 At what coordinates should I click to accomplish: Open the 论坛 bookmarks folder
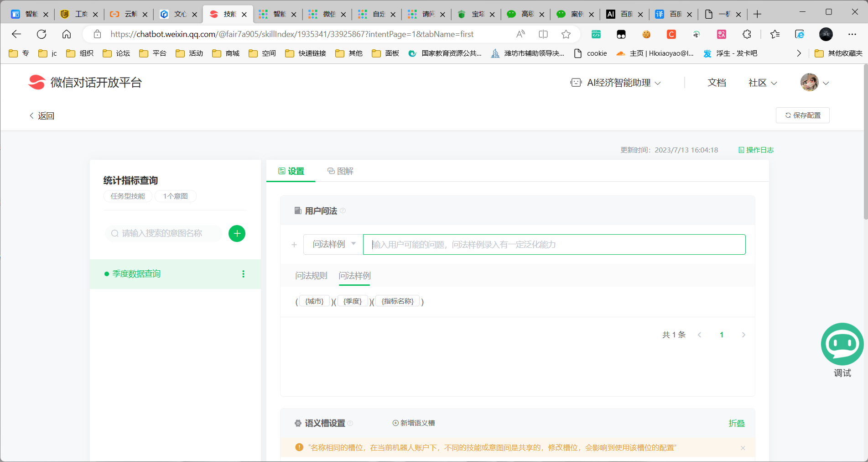116,53
